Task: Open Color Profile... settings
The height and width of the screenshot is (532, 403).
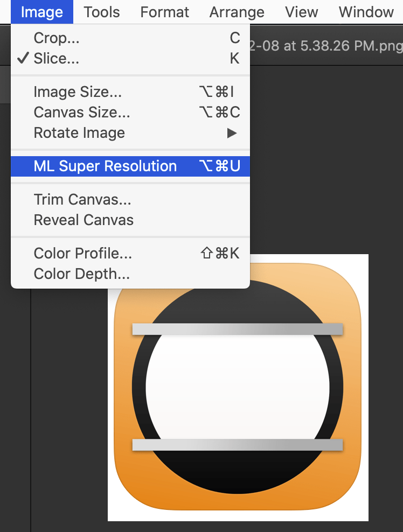Action: pyautogui.click(x=130, y=253)
